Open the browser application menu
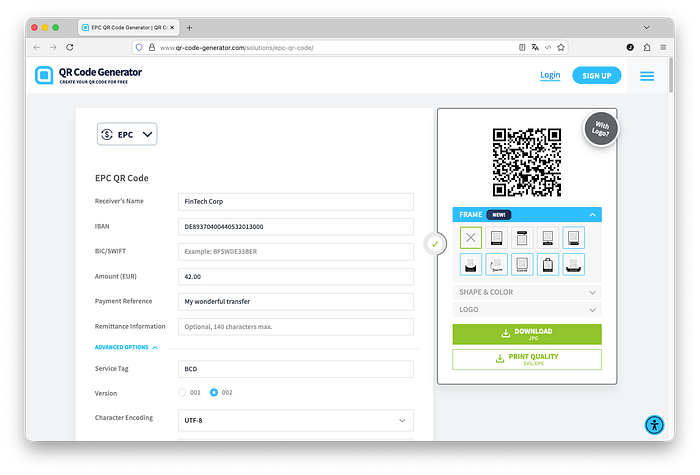Image resolution: width=700 pixels, height=475 pixels. (663, 47)
